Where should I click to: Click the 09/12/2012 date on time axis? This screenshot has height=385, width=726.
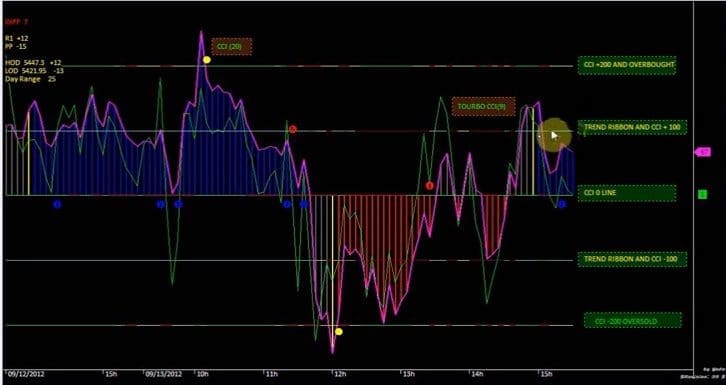click(25, 374)
